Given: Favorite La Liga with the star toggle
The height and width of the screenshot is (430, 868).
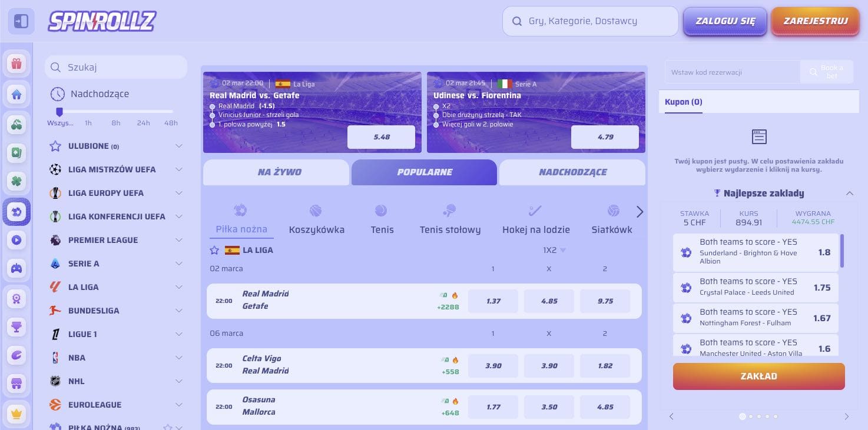Looking at the screenshot, I should pyautogui.click(x=214, y=250).
